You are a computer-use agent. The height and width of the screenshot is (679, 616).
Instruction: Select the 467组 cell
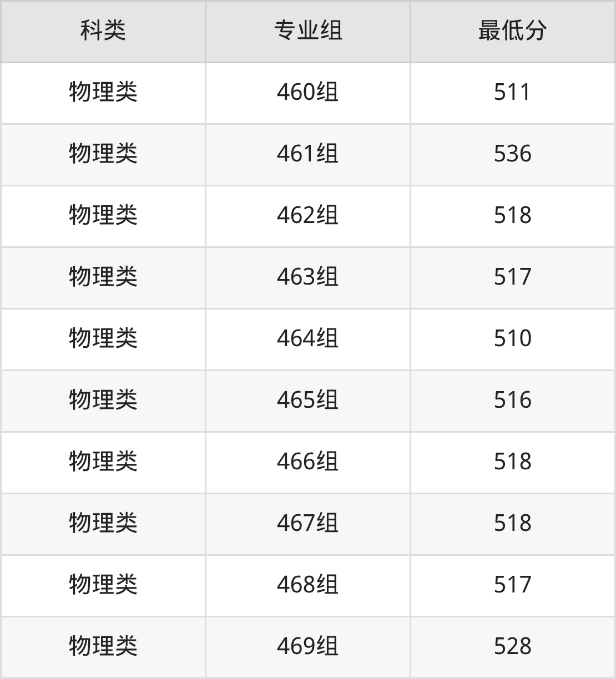click(308, 523)
